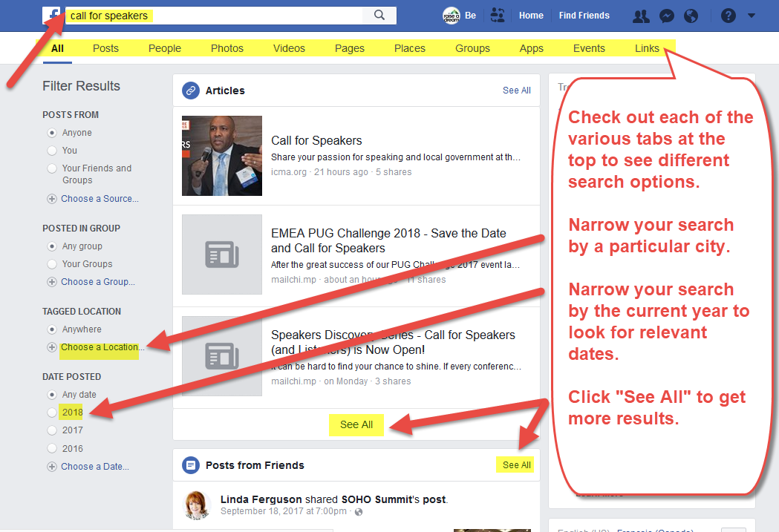Open the help question mark icon
Viewport: 779px width, 532px height.
coord(728,16)
